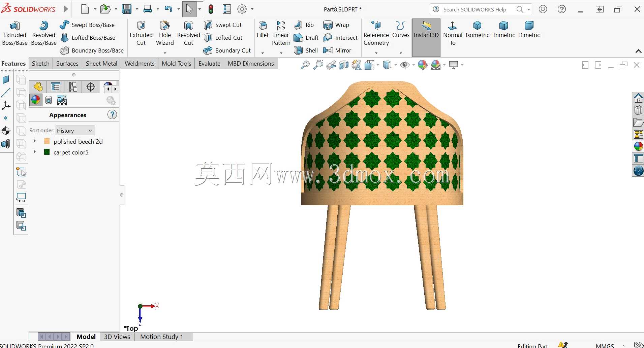
Task: Switch to Isometric view
Action: [x=477, y=29]
